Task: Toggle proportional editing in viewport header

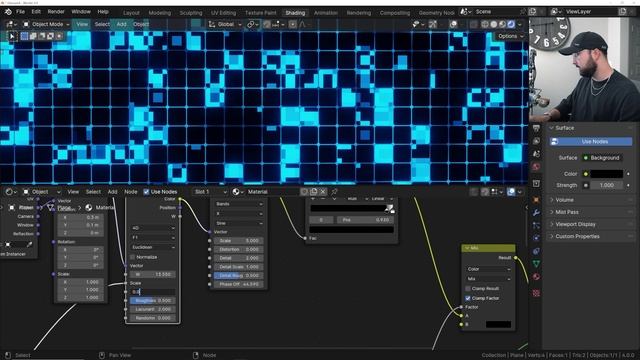Action: coord(293,24)
